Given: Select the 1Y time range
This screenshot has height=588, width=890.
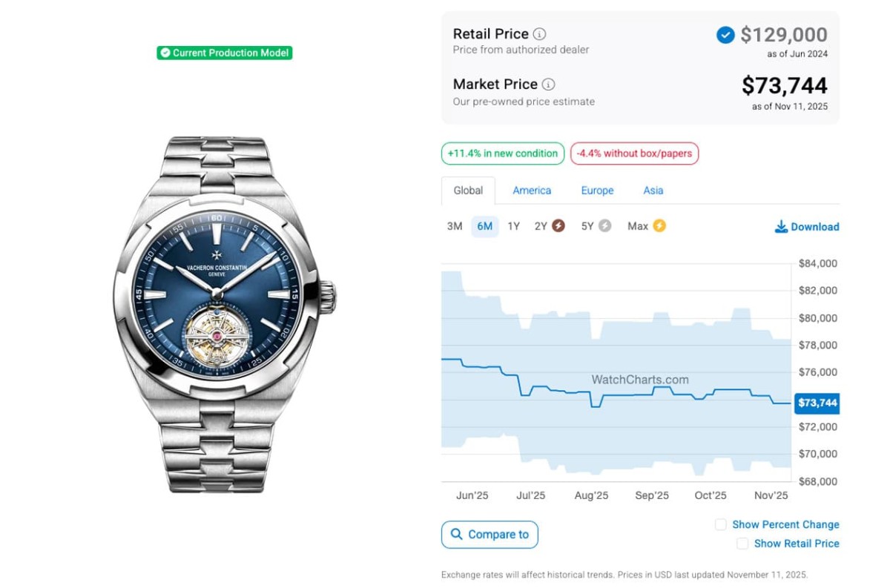Looking at the screenshot, I should tap(513, 226).
